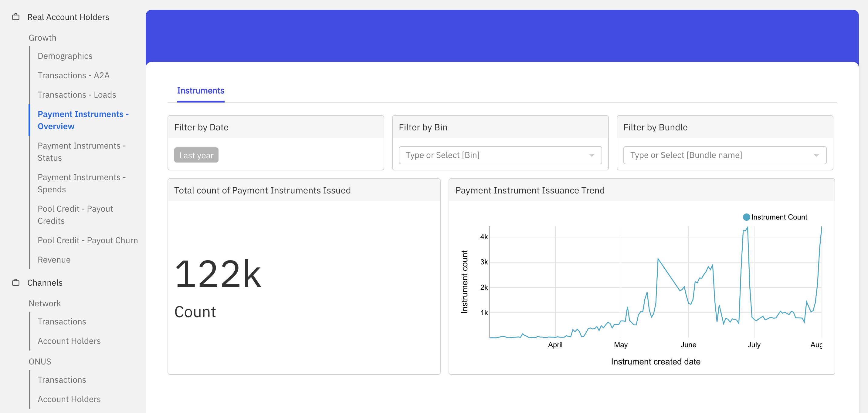Viewport: 868px width, 413px height.
Task: Open Account Holders under Network
Action: (x=69, y=341)
